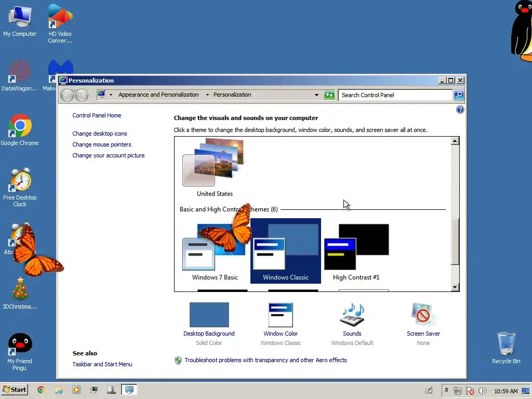Go to Control Panel Home
The height and width of the screenshot is (399, 532).
(97, 115)
